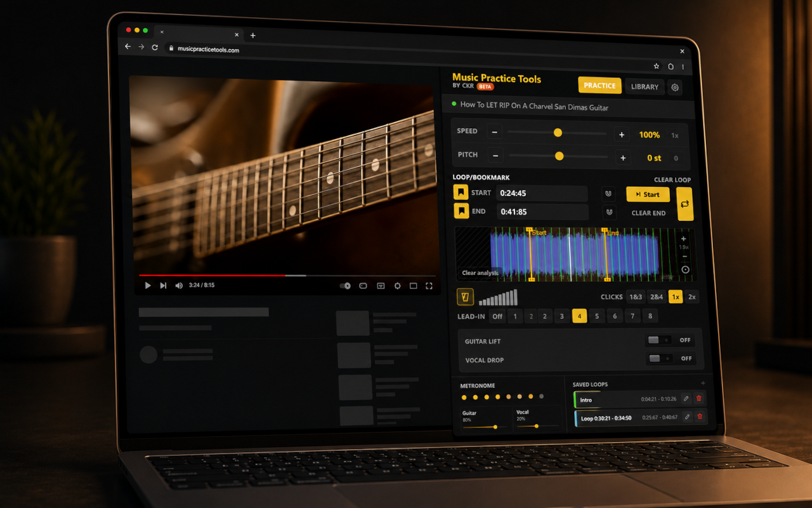Mute the video volume
The width and height of the screenshot is (812, 508).
pyautogui.click(x=179, y=286)
